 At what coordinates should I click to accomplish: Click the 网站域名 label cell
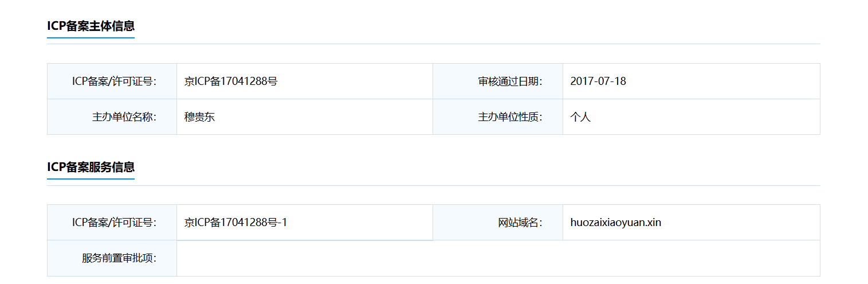[498, 223]
